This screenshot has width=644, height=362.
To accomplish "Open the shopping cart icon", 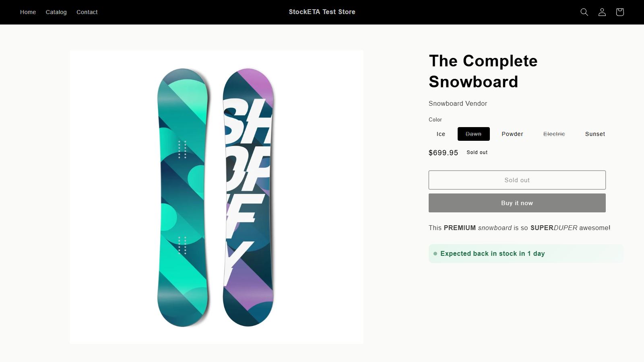I will [x=619, y=12].
